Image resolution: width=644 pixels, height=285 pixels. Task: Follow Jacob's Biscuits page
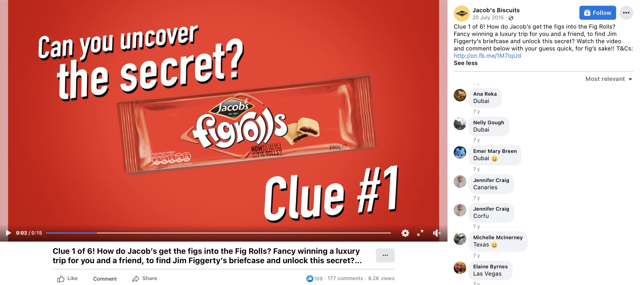tap(598, 13)
